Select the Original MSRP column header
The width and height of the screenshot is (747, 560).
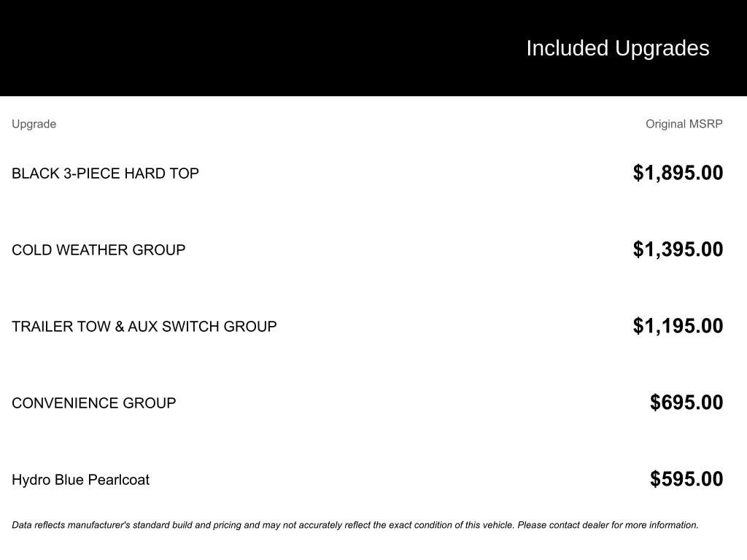[x=684, y=124]
